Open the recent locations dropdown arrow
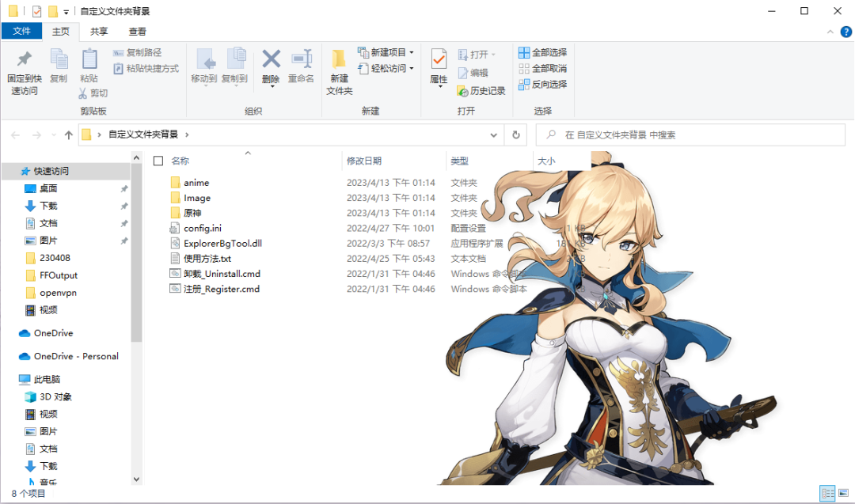Image resolution: width=855 pixels, height=504 pixels. (54, 135)
